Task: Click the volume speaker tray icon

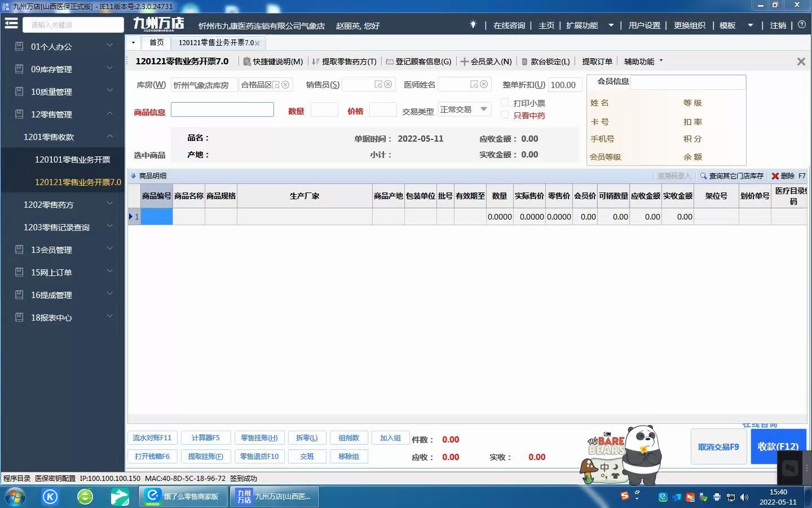Action: [744, 497]
